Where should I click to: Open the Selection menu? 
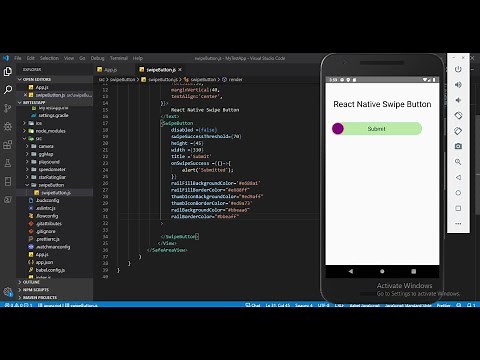(49, 58)
